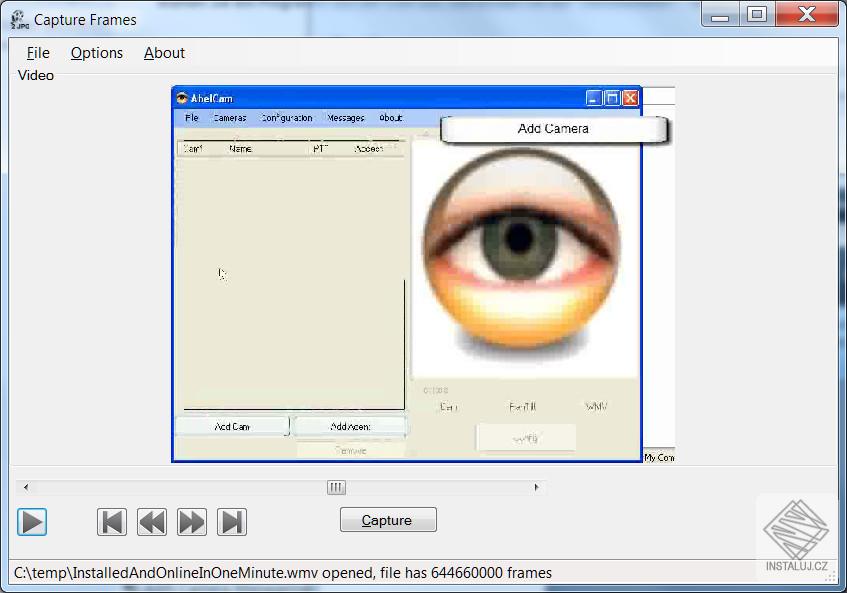Viewport: 847px width, 593px height.
Task: Rewind with the double left arrow button
Action: pyautogui.click(x=152, y=522)
